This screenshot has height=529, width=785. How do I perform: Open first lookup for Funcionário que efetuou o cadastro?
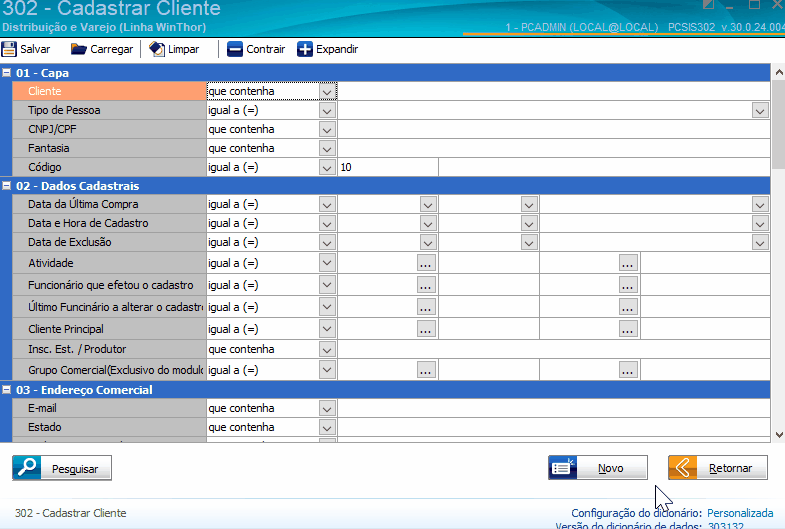(426, 285)
